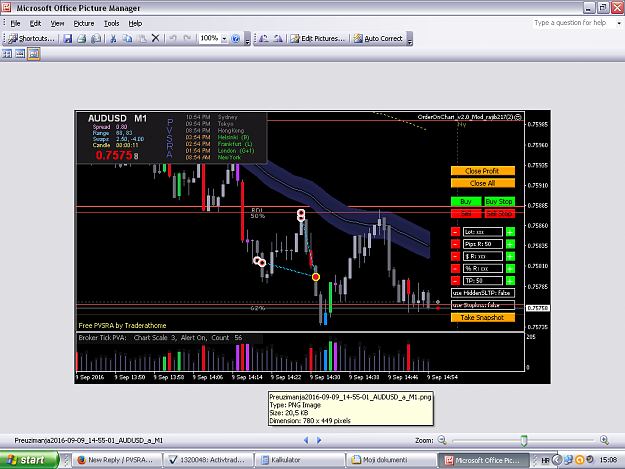This screenshot has width=625, height=469.
Task: Click the zoom in magnifier icon
Action: (x=604, y=440)
